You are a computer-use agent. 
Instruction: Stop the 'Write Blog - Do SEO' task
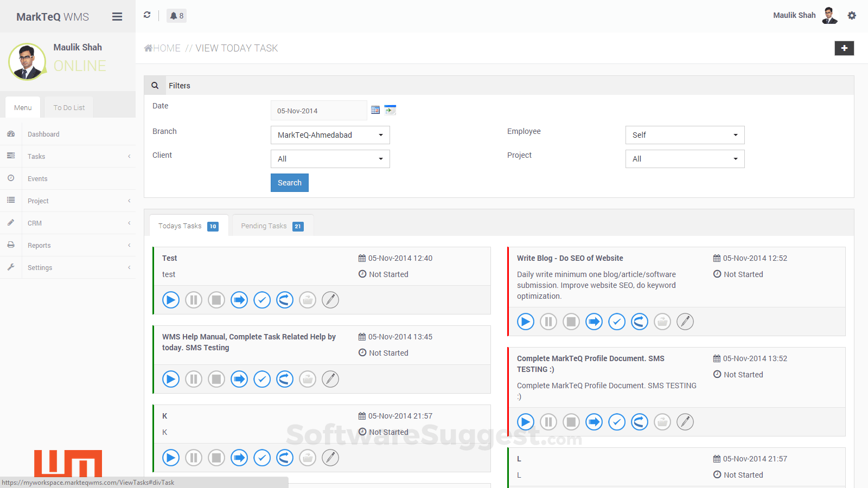pyautogui.click(x=571, y=322)
